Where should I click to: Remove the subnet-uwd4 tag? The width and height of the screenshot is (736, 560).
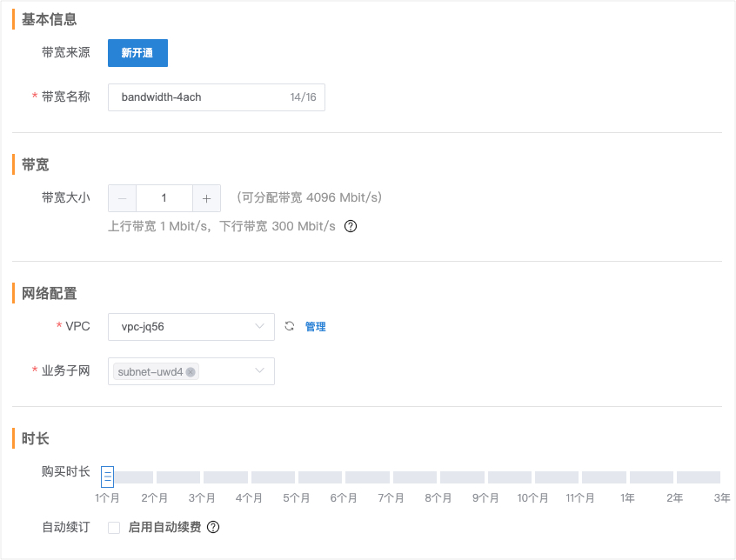191,372
